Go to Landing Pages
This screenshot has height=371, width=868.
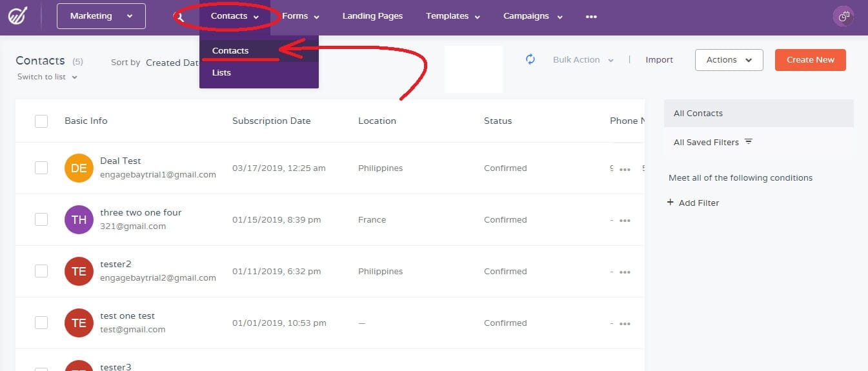(372, 16)
